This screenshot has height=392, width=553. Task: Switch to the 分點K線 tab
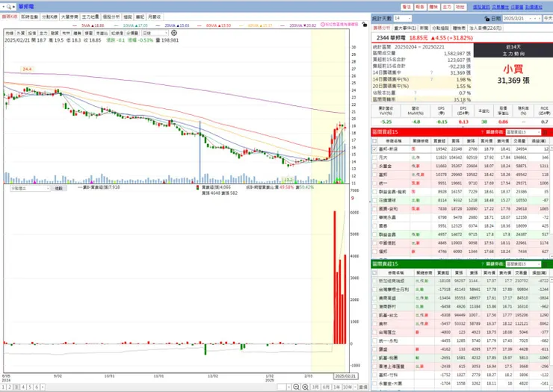tap(49, 17)
